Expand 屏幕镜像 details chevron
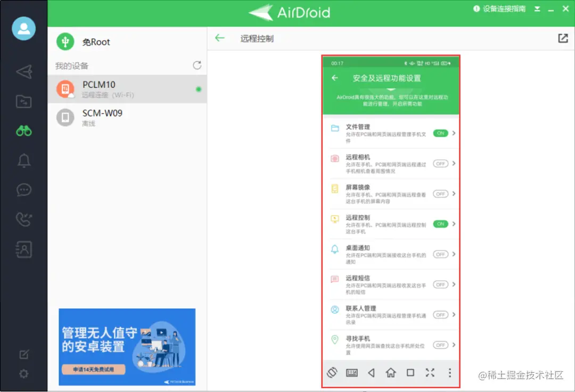 coord(454,194)
